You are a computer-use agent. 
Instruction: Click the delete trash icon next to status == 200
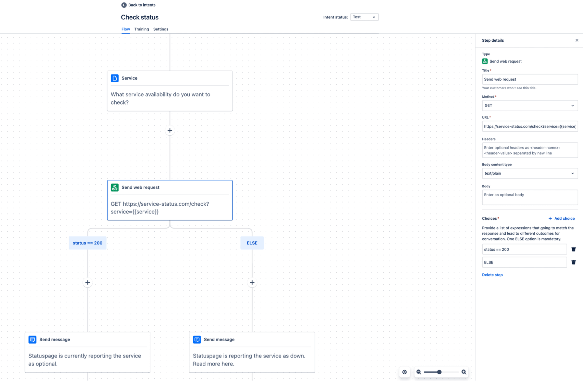point(574,249)
